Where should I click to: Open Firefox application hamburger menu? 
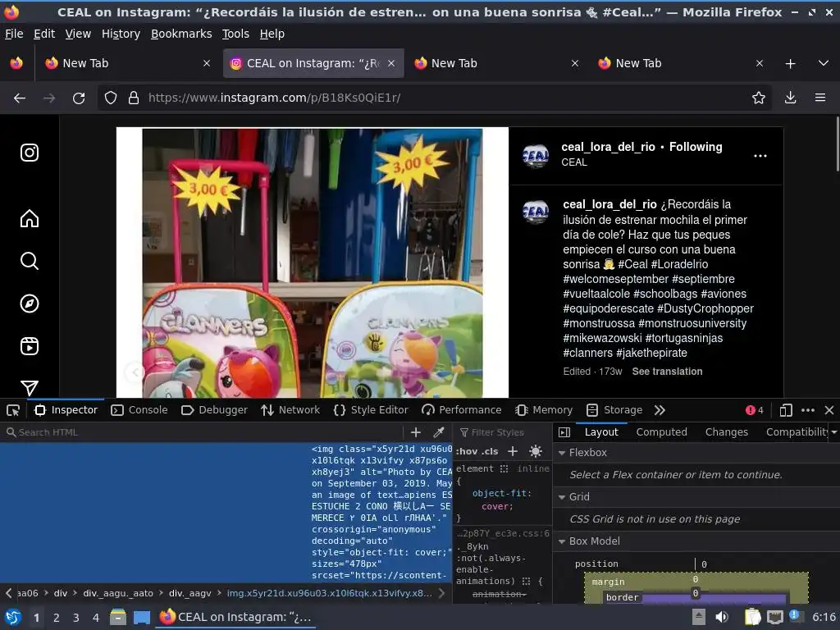point(820,98)
